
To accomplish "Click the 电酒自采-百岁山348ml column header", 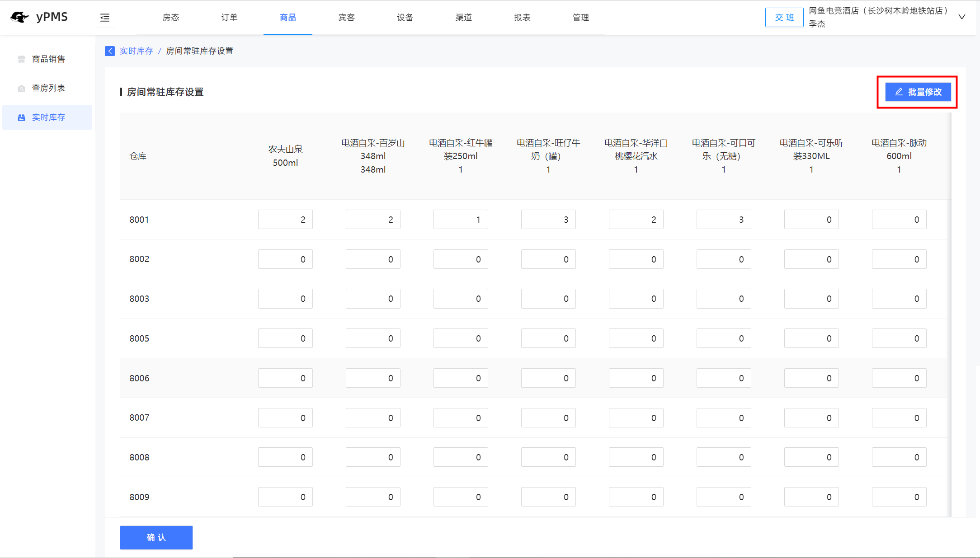I will [373, 156].
